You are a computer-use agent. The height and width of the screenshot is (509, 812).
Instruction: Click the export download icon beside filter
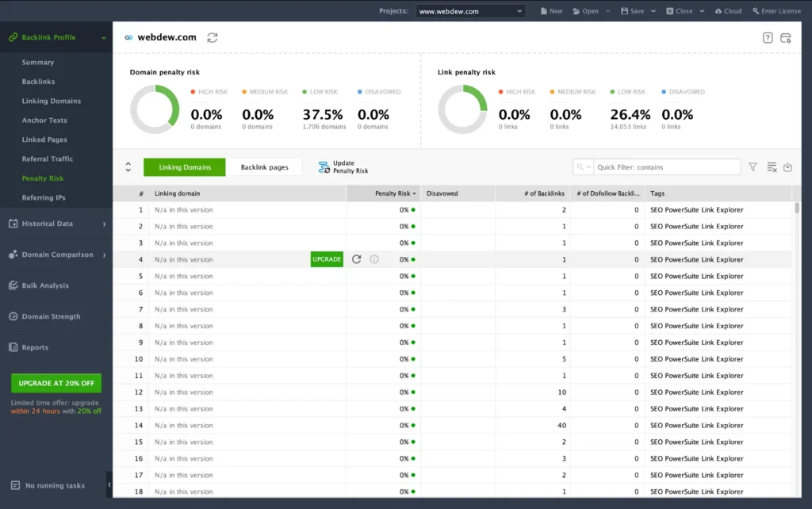click(x=787, y=167)
